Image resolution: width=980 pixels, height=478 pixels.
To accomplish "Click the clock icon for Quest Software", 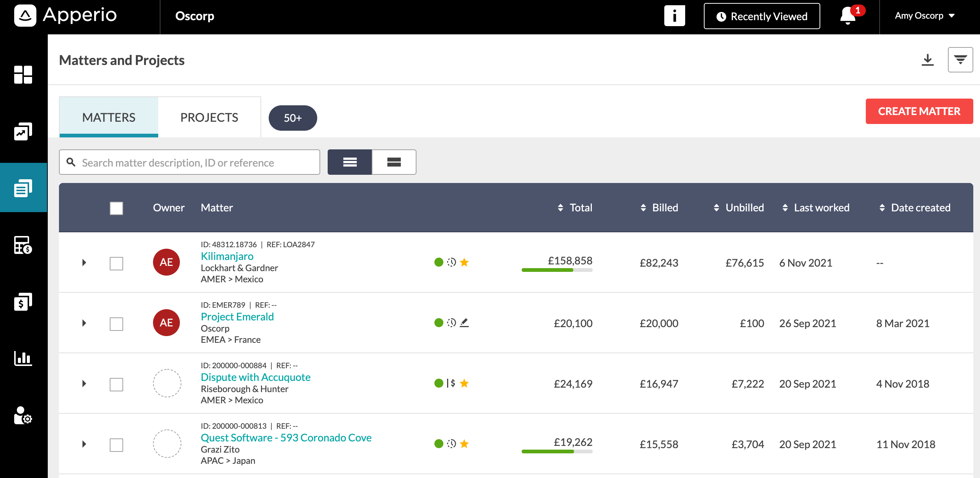I will pos(452,444).
